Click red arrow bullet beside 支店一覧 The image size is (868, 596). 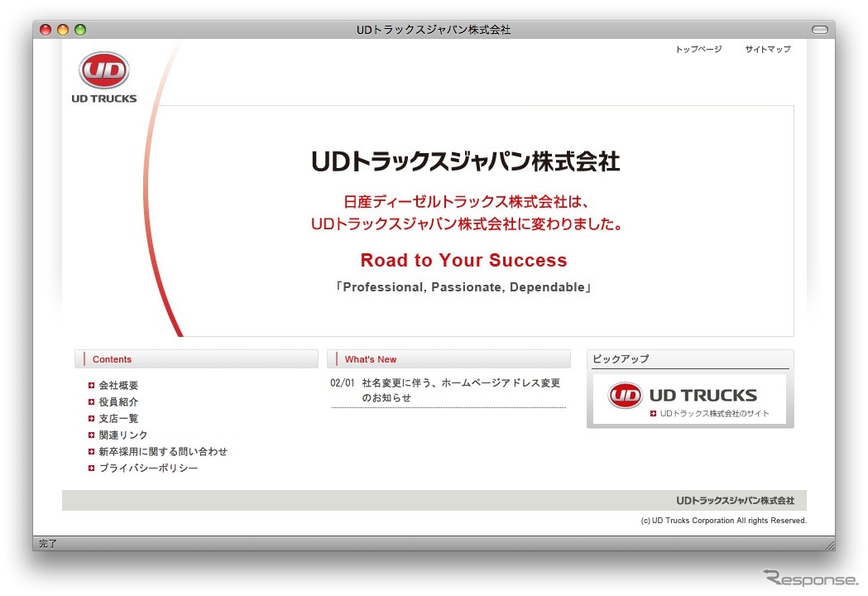pos(91,419)
